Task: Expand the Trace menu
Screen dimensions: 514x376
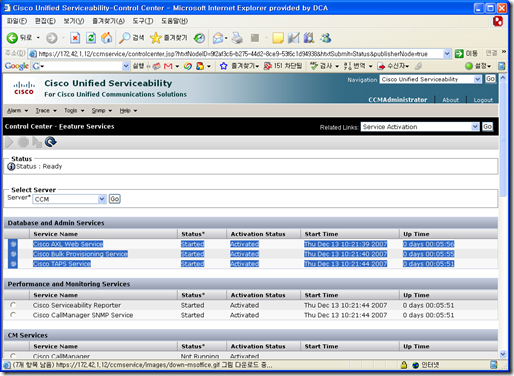Action: tap(46, 111)
